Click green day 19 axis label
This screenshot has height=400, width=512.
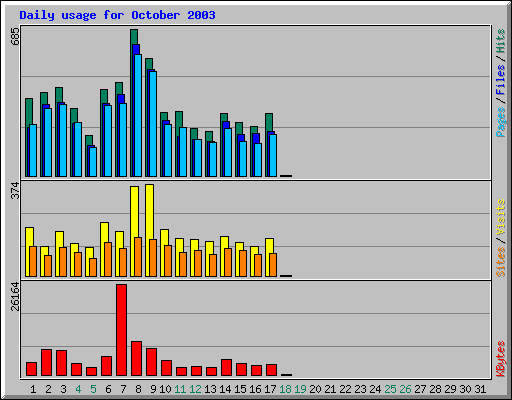(300, 389)
